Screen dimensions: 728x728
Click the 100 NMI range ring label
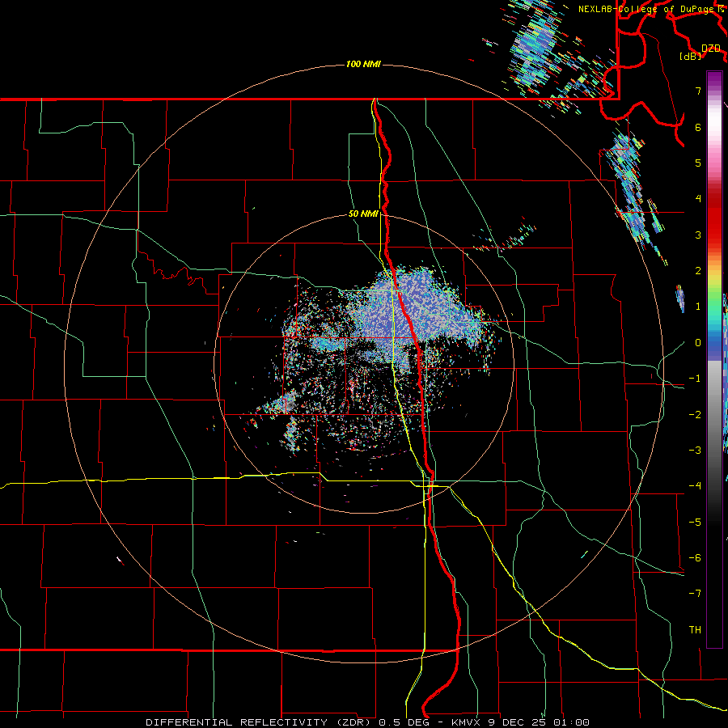(x=363, y=64)
